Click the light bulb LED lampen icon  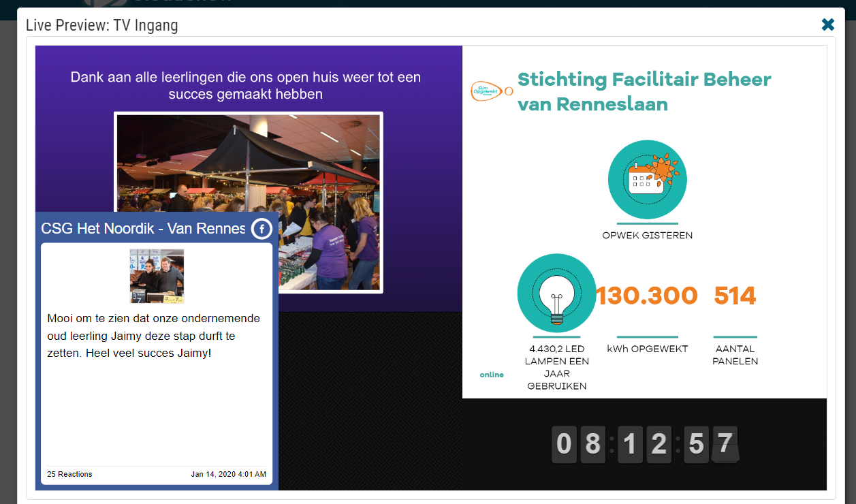point(556,293)
